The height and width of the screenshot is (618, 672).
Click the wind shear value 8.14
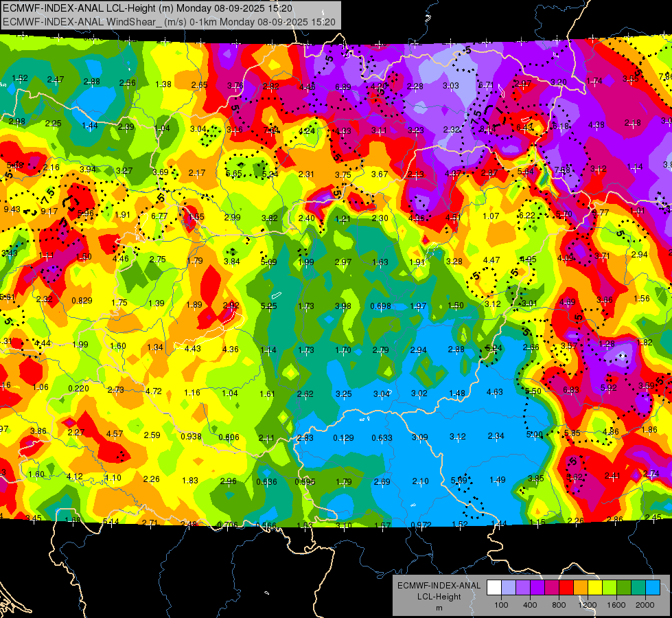pyautogui.click(x=488, y=129)
